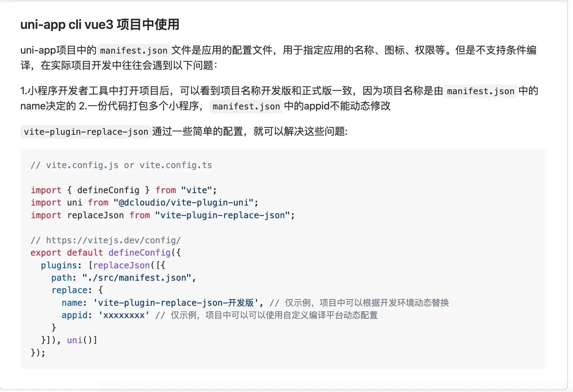Click the 'vite-plugin-replace-json-开发版' name value
The image size is (573, 392).
coord(176,303)
